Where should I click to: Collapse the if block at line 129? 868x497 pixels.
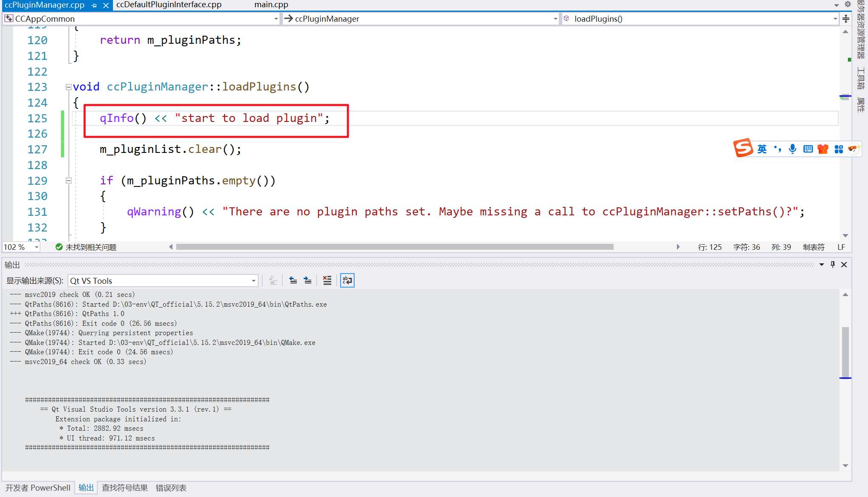[68, 181]
